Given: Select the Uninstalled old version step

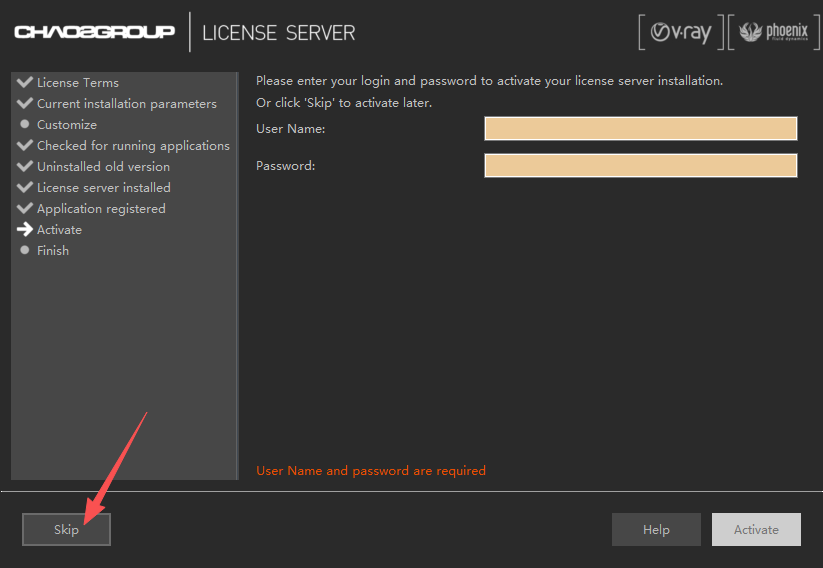Looking at the screenshot, I should click(103, 166).
